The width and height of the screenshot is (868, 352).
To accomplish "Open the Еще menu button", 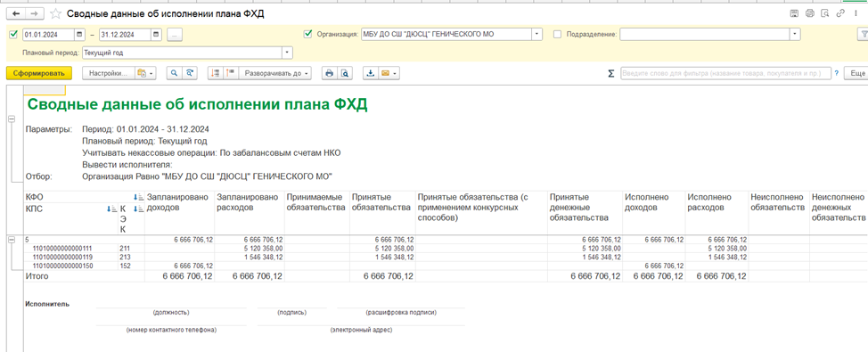I will click(x=856, y=73).
